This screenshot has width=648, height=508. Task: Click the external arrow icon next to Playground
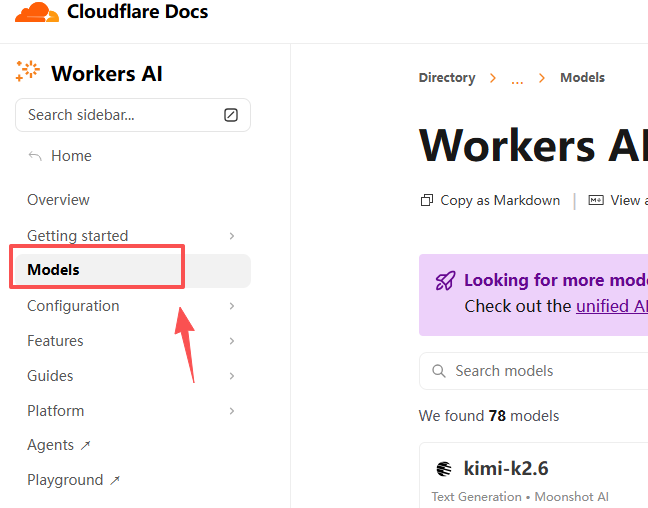click(x=115, y=480)
